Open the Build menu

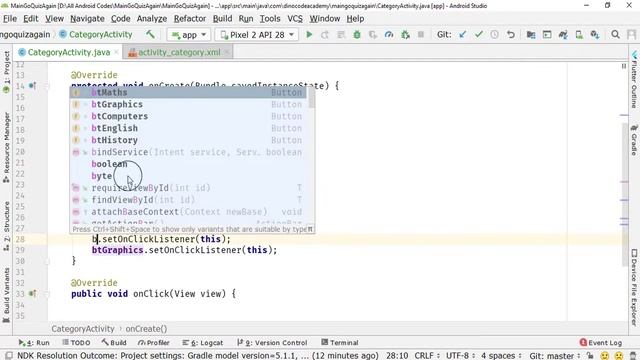point(222,19)
